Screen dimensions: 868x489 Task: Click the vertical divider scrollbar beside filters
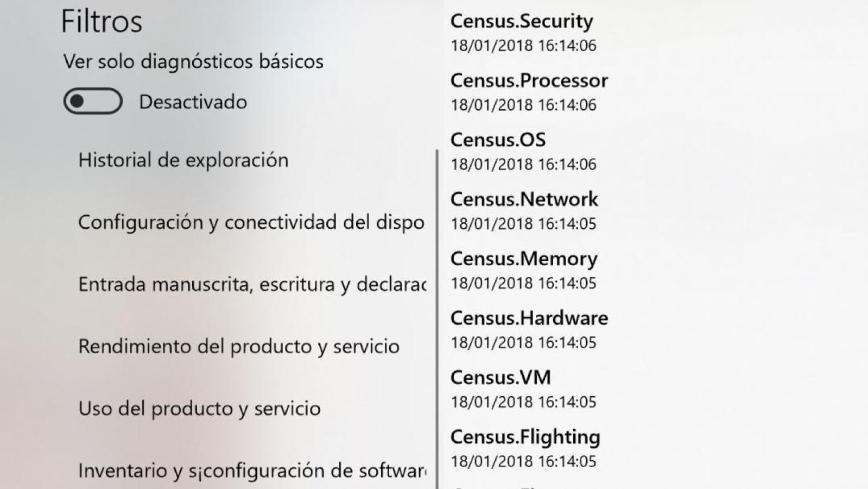click(x=437, y=319)
